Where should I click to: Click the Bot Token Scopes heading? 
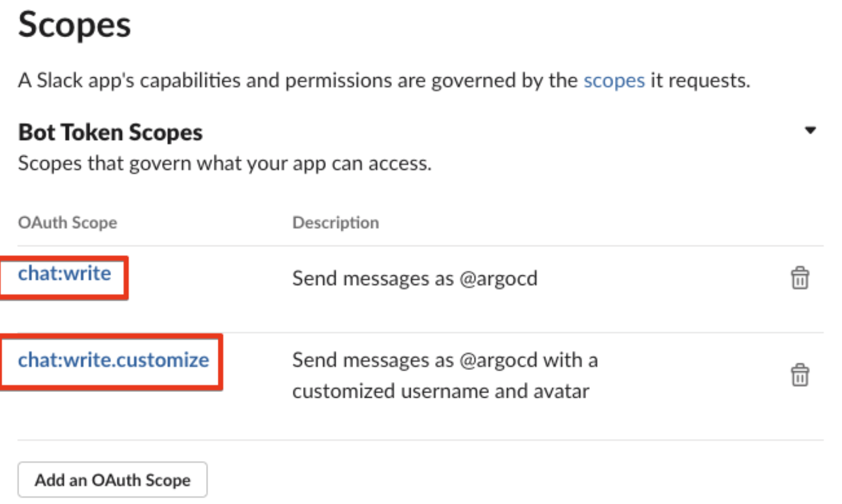110,132
